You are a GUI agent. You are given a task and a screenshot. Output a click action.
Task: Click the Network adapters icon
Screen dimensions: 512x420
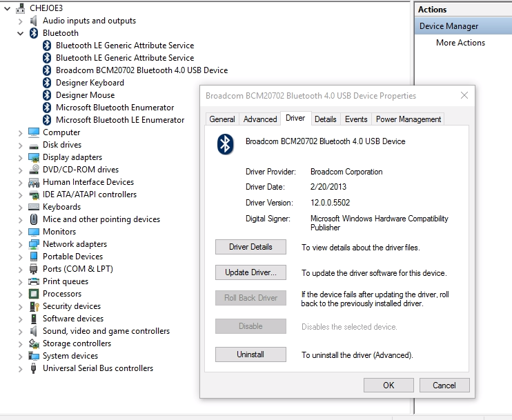[x=34, y=244]
